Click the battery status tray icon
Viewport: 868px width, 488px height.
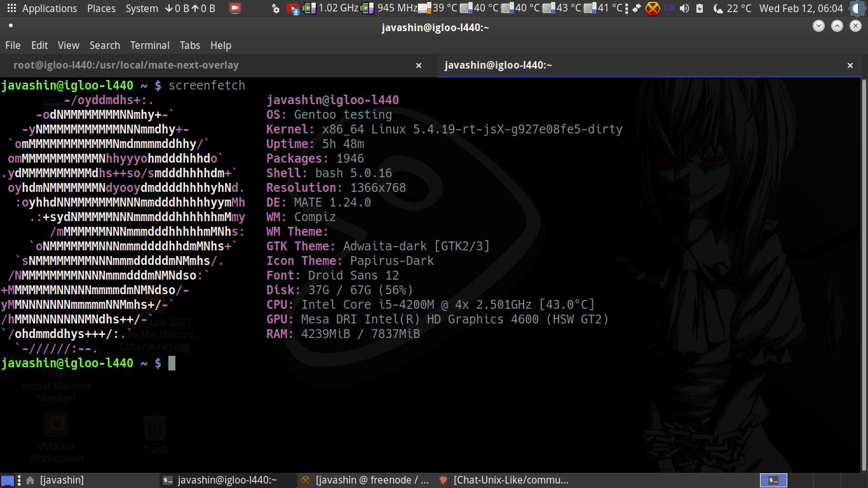point(700,8)
